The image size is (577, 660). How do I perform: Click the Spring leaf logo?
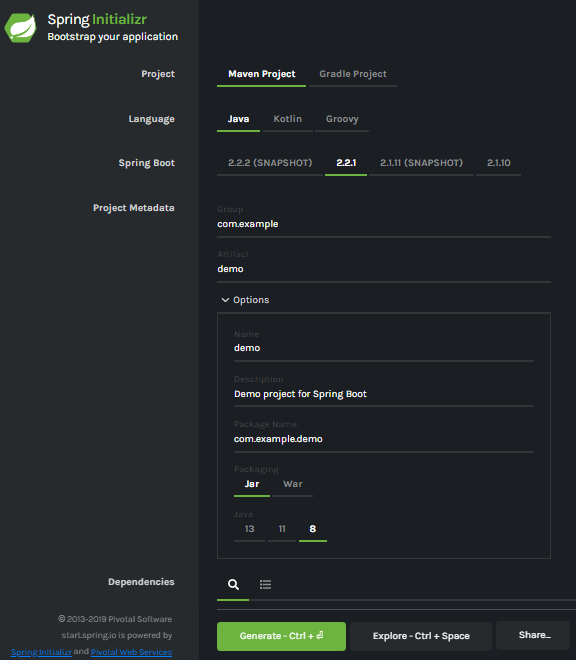[20, 28]
